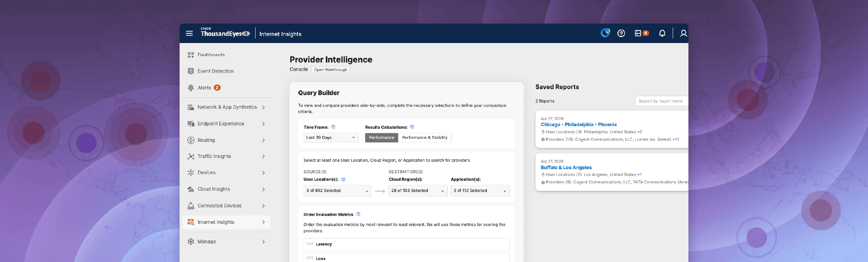Click the User Location(s) info icon

[x=343, y=179]
